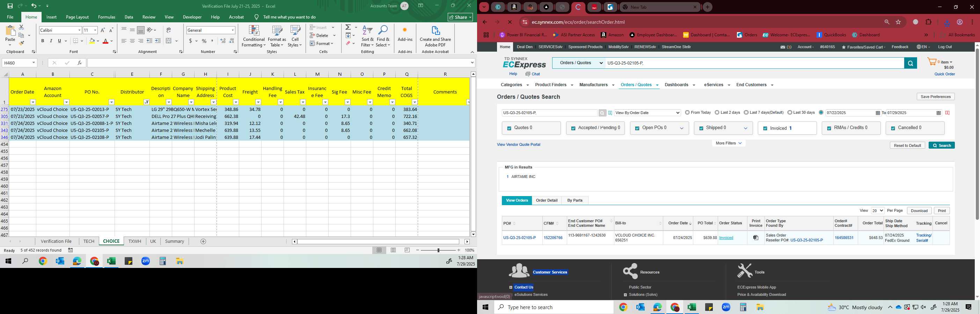Click the Reset to Default button
The image size is (980, 314).
pos(907,145)
